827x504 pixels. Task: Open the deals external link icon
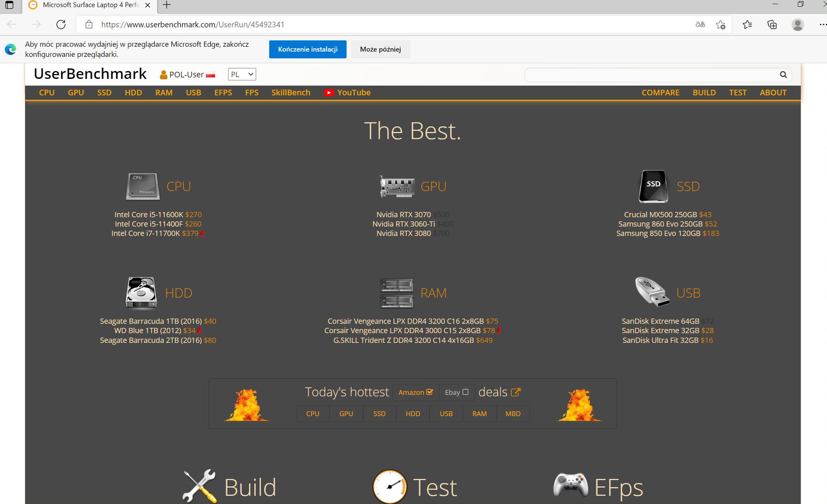tap(516, 392)
